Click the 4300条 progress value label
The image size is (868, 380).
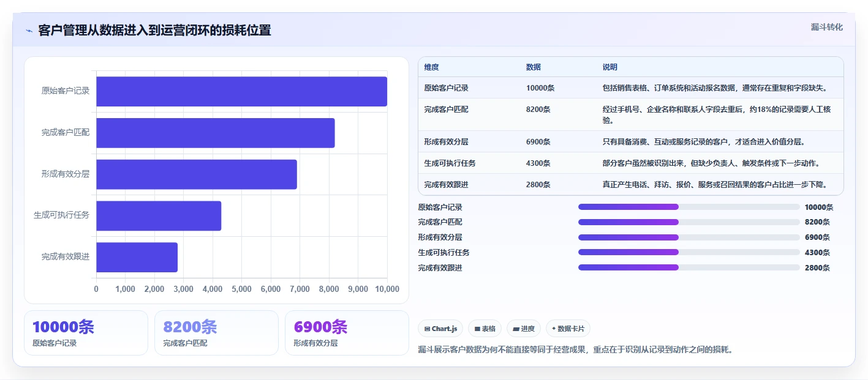(x=817, y=253)
